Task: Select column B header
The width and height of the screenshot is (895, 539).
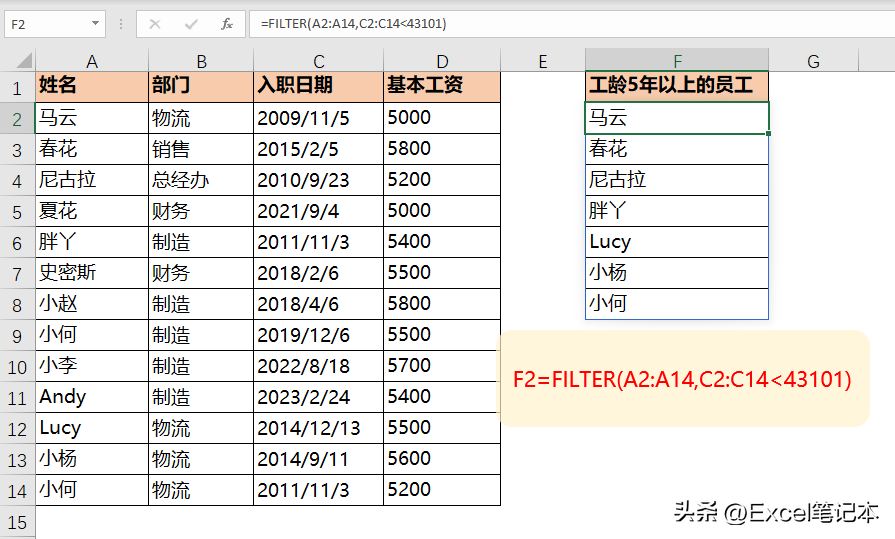Action: (201, 61)
